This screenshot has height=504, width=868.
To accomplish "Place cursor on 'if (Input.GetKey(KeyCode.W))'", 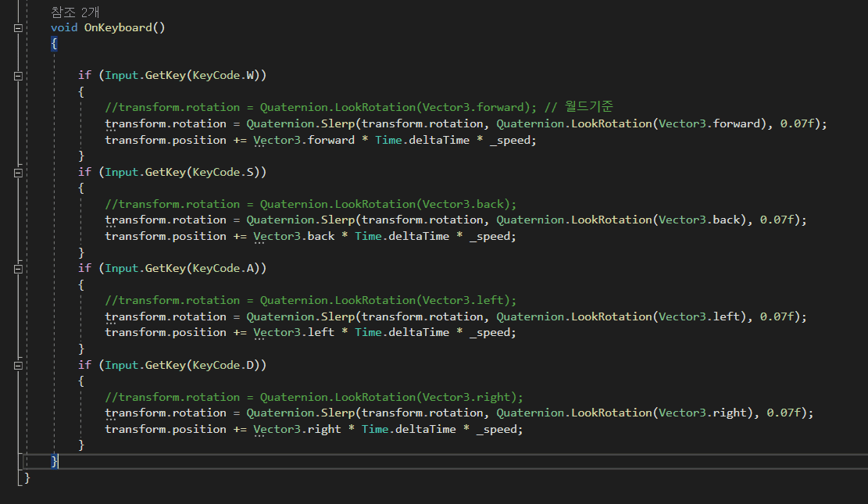I will [x=172, y=75].
